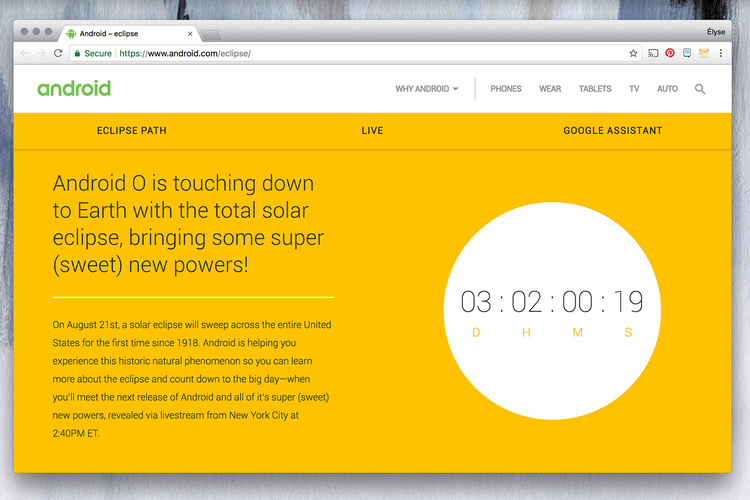This screenshot has width=750, height=500.
Task: Switch to the Google Assistant section
Action: point(613,131)
